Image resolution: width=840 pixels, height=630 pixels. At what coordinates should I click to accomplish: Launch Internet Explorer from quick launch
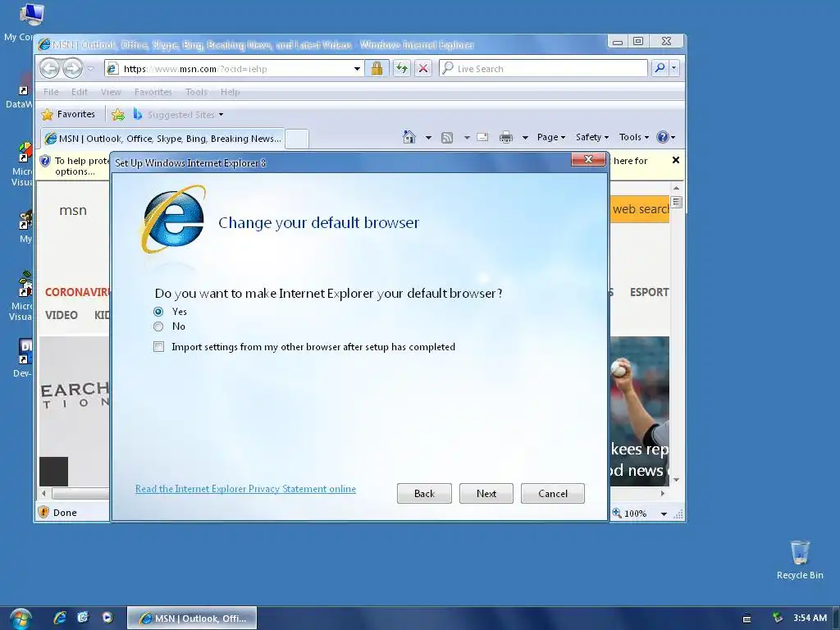click(59, 618)
